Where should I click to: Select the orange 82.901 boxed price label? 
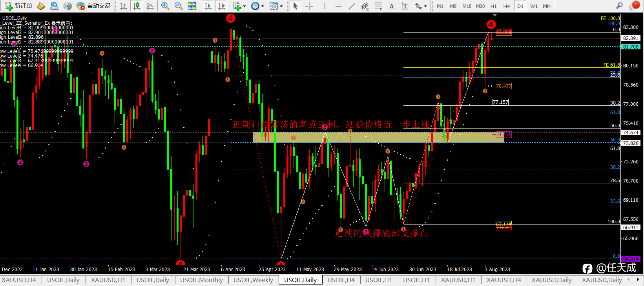click(504, 32)
